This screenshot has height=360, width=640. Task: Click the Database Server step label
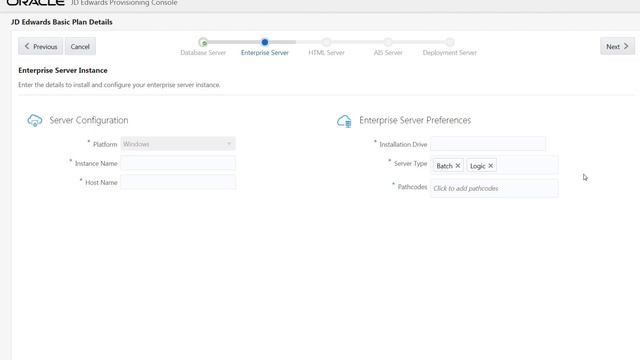coord(203,53)
